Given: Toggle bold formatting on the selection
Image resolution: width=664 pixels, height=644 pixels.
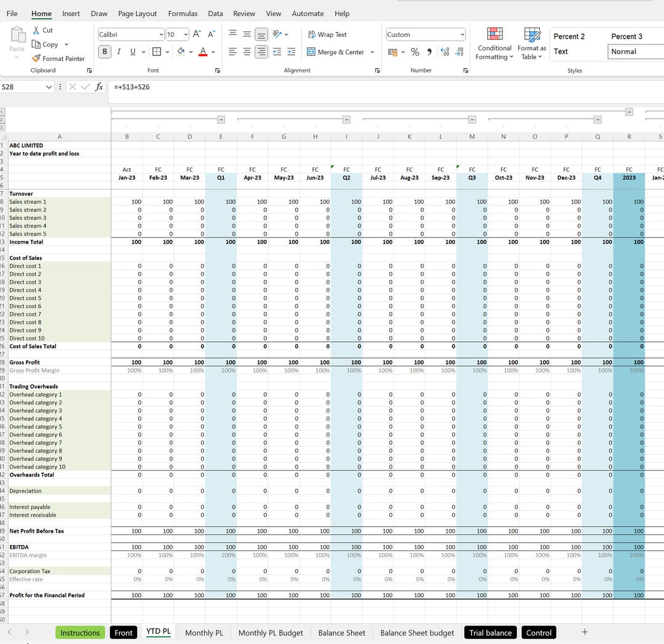Looking at the screenshot, I should (x=105, y=52).
